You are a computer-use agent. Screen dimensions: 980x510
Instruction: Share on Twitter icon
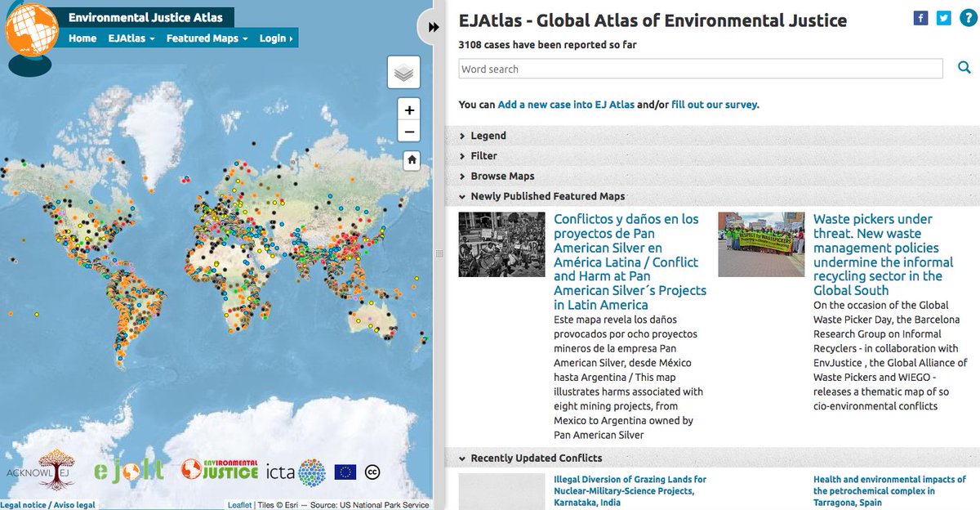click(x=944, y=18)
